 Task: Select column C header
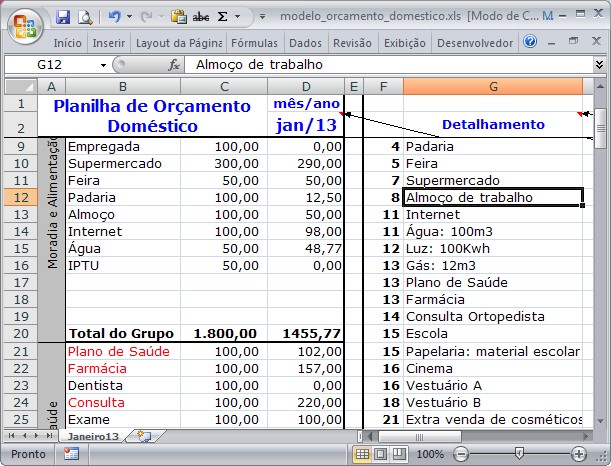[224, 86]
